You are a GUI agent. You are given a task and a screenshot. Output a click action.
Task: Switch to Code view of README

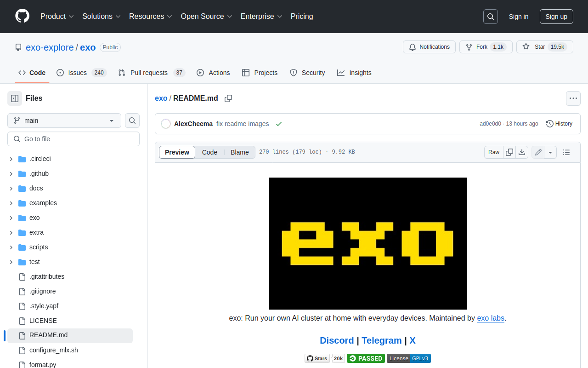(x=209, y=152)
